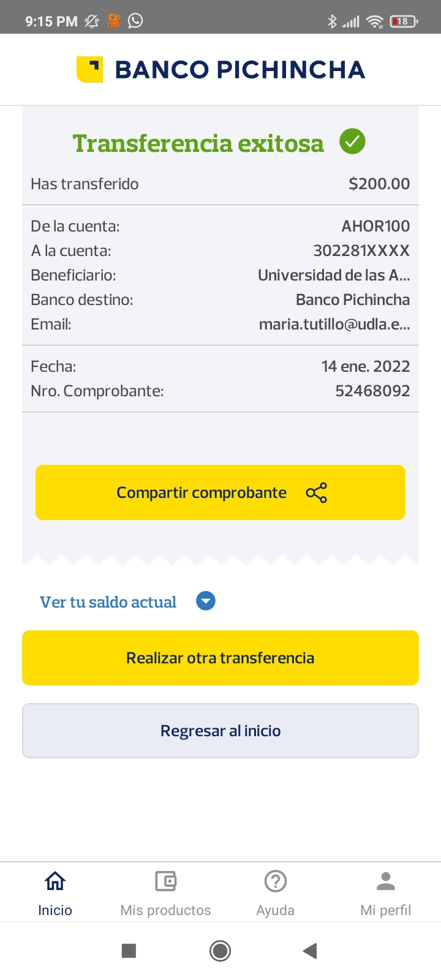Screen dimensions: 441x980
Task: Tap the share icon on Compartir comprobante
Action: point(316,492)
